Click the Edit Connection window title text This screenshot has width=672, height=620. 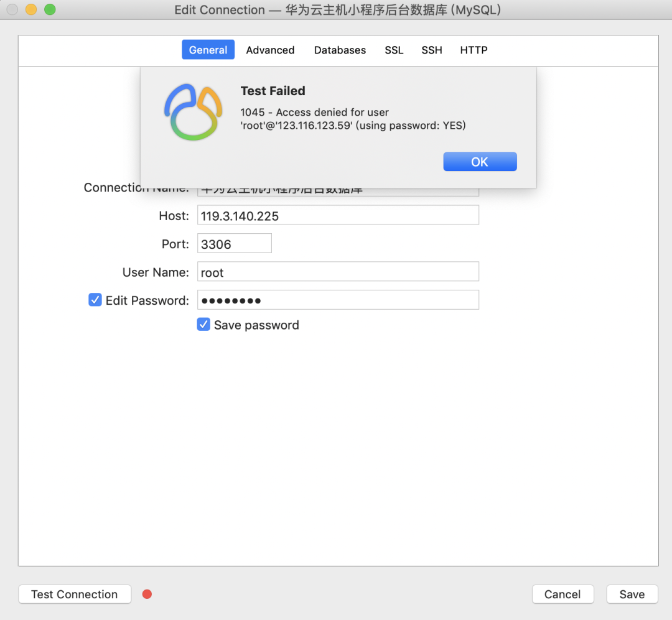coord(338,10)
